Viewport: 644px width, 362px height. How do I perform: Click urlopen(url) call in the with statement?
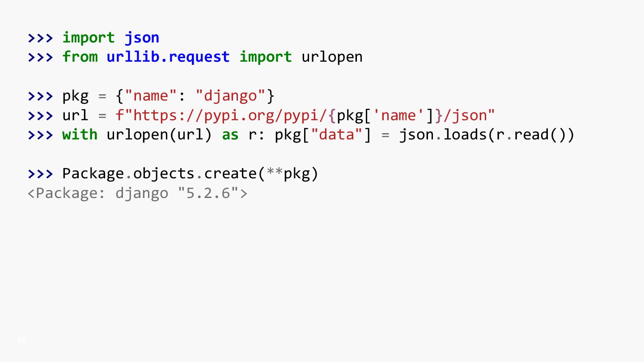click(x=159, y=135)
